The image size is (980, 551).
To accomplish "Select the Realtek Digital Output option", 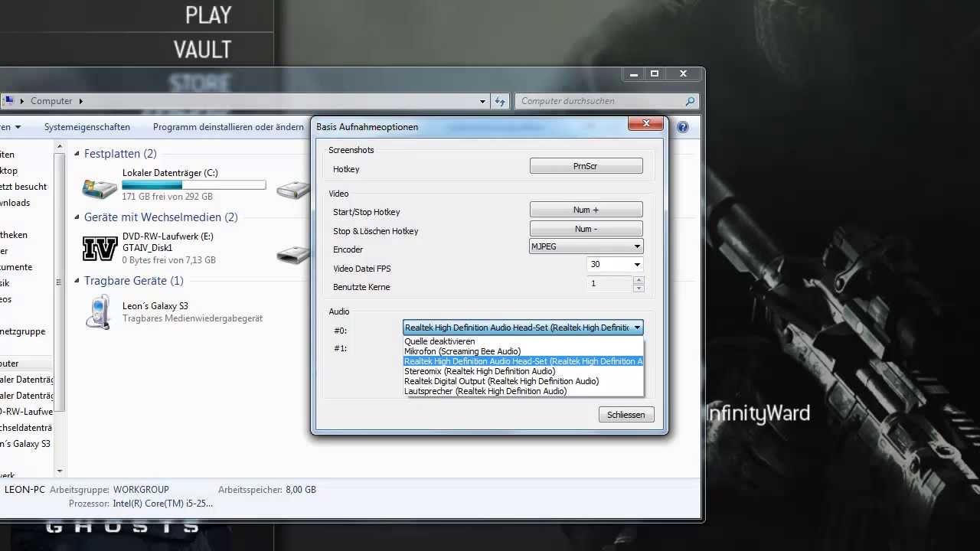I will (x=523, y=381).
